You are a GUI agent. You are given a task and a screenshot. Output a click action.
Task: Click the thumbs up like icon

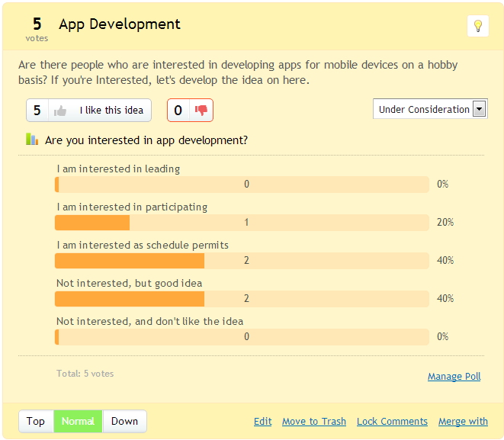click(60, 111)
